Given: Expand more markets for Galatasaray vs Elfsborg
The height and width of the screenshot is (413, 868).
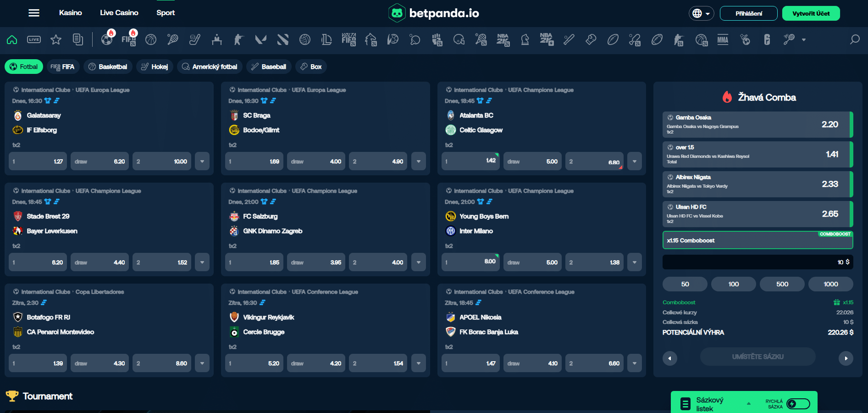Looking at the screenshot, I should [x=202, y=162].
